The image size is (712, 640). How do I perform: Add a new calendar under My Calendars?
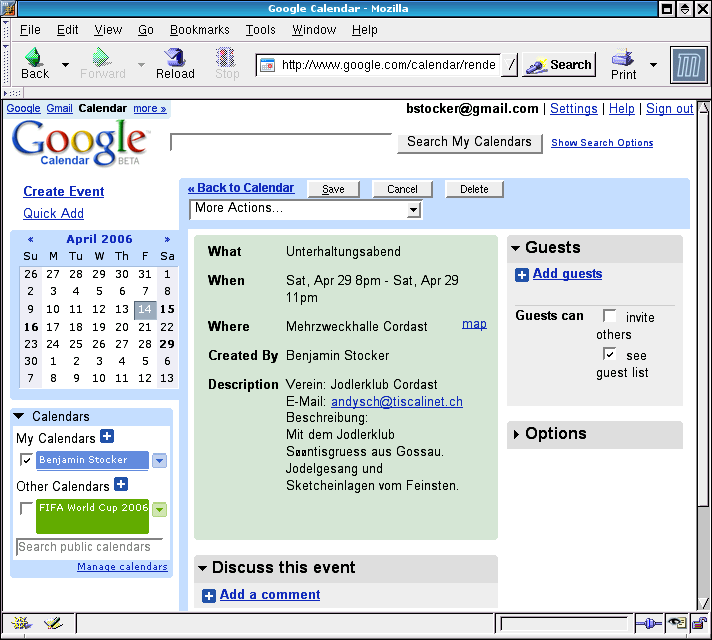[x=107, y=436]
